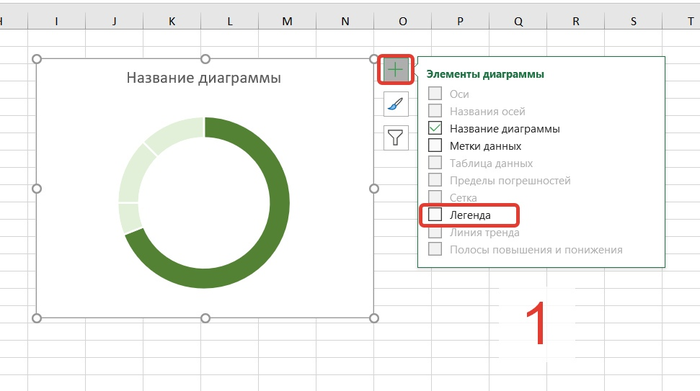This screenshot has width=700, height=391.
Task: Open the Chart Filters funnel button
Action: (396, 137)
